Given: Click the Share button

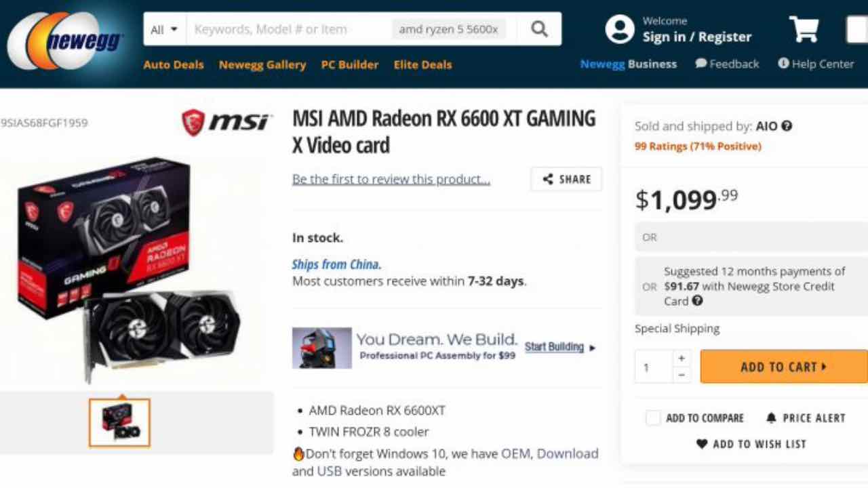Looking at the screenshot, I should (566, 179).
